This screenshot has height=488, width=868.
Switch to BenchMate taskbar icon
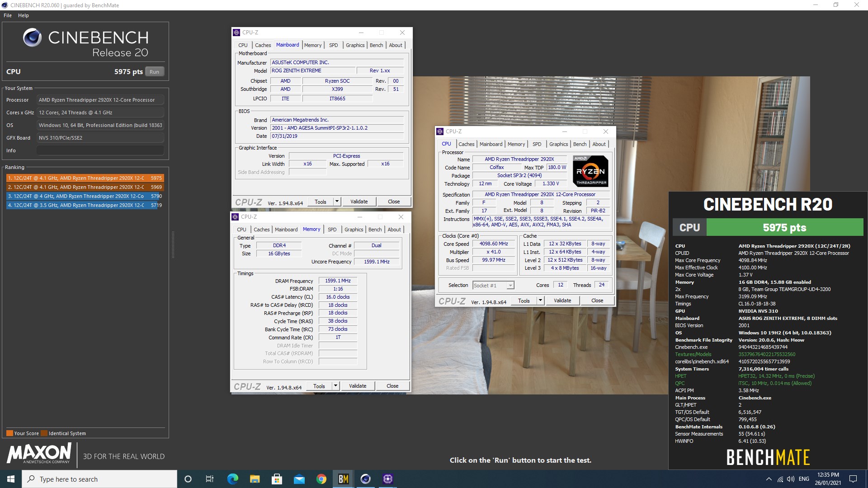coord(343,479)
